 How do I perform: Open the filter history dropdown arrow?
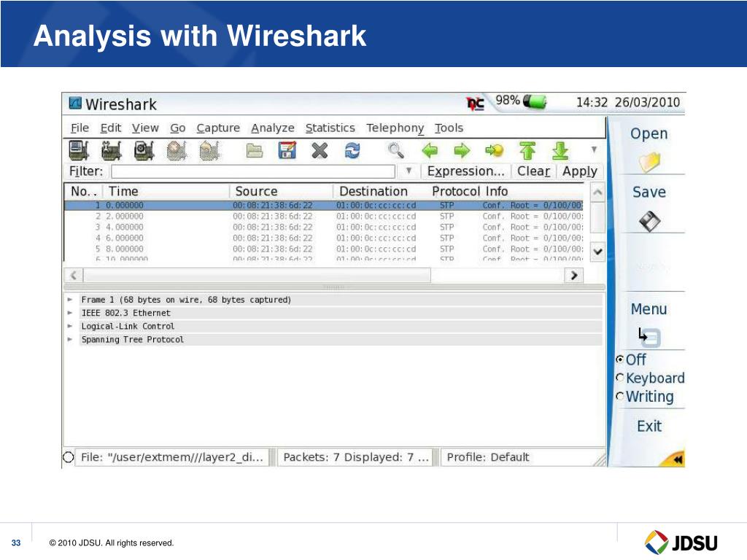pyautogui.click(x=409, y=171)
